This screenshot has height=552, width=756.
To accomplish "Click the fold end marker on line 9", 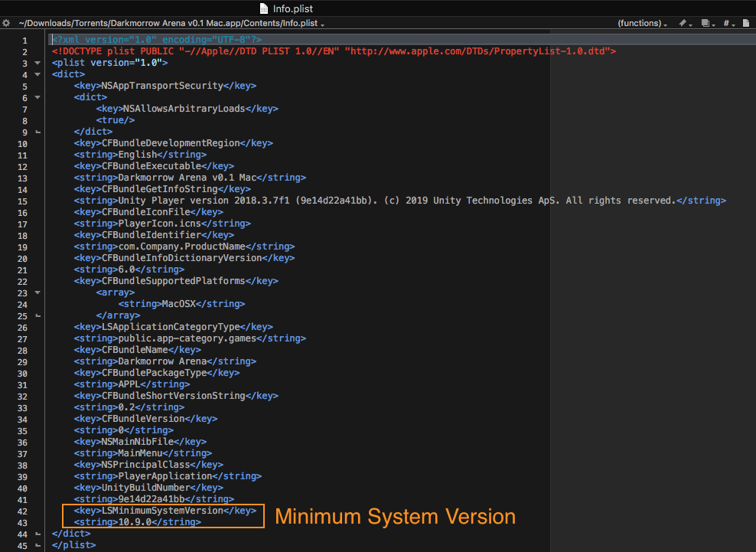I will click(x=38, y=132).
